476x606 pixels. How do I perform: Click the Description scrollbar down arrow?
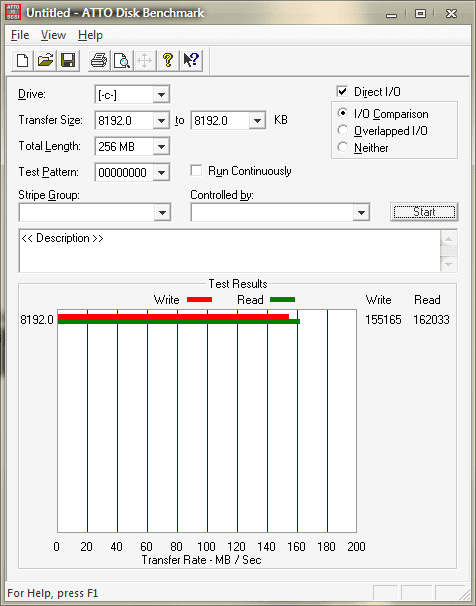point(449,265)
